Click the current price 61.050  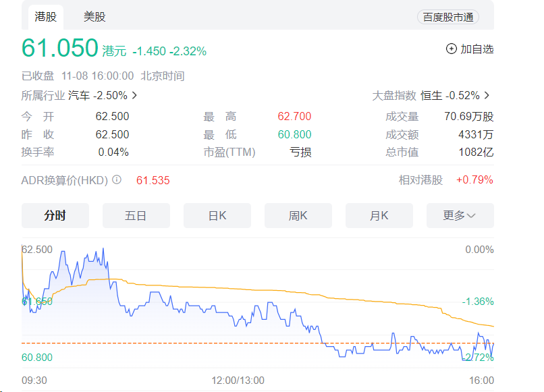[57, 48]
